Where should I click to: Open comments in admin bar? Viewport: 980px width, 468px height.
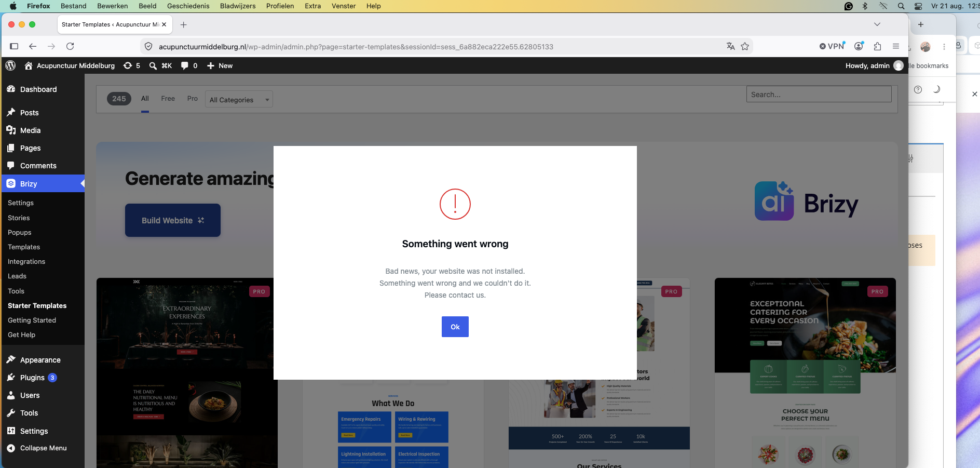pyautogui.click(x=189, y=65)
